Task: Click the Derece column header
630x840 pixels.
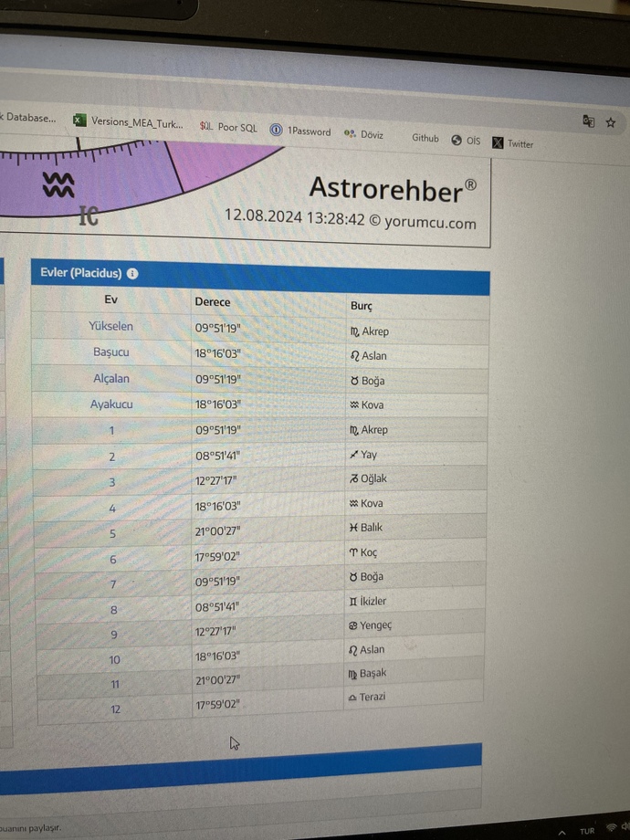Action: point(213,302)
